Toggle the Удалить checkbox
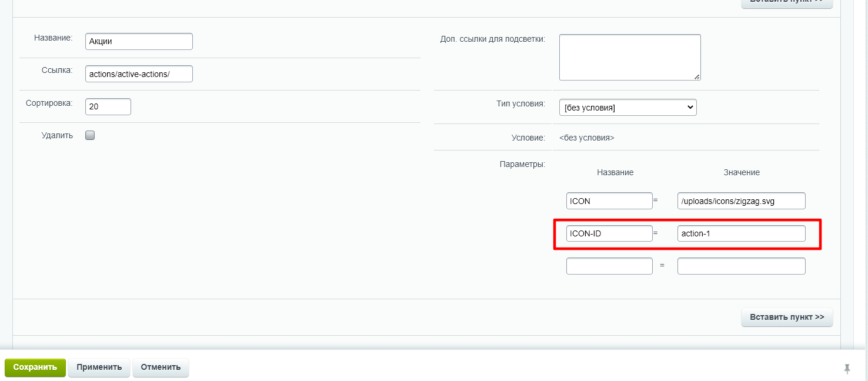The width and height of the screenshot is (868, 381). click(x=90, y=135)
